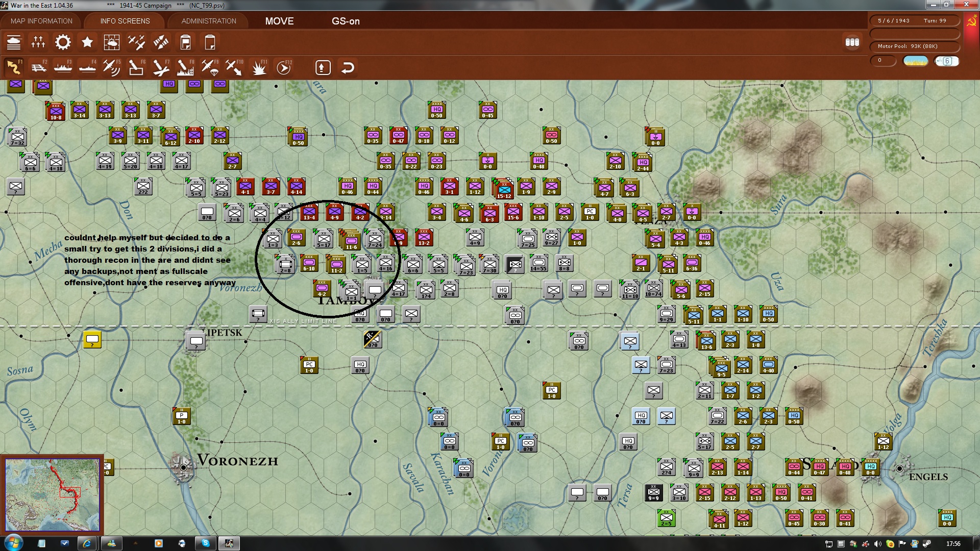This screenshot has height=551, width=980.
Task: Click the snowy zoom level 6 indicator
Action: click(947, 61)
